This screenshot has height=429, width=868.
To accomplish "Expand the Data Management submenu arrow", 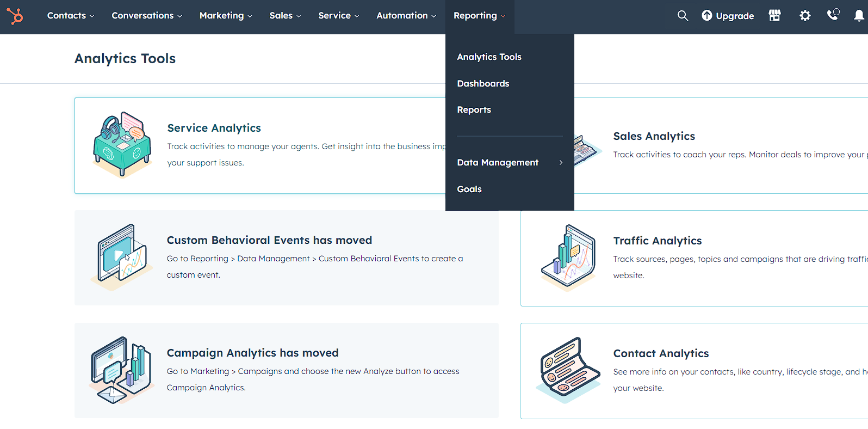I will [x=561, y=162].
